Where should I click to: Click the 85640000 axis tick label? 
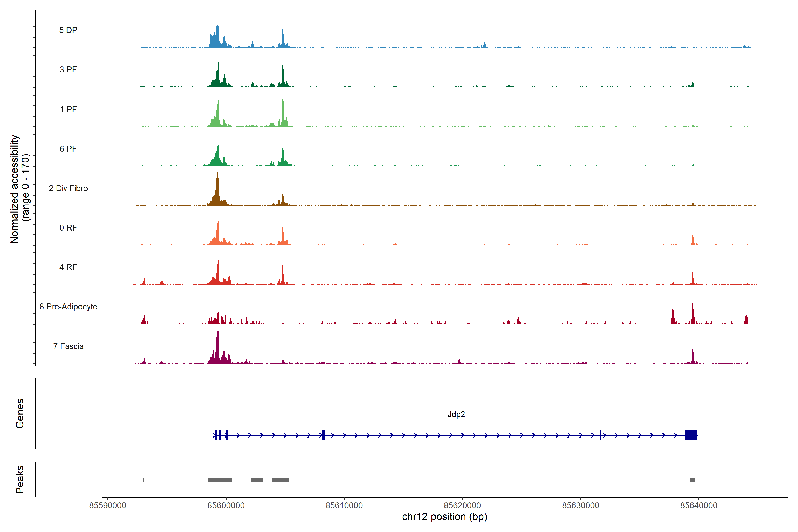pyautogui.click(x=699, y=506)
